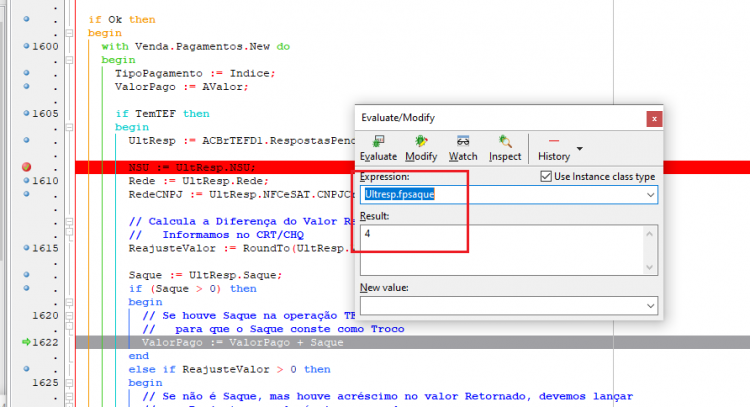The height and width of the screenshot is (407, 750).
Task: Expand the New value dropdown arrow
Action: pyautogui.click(x=651, y=306)
